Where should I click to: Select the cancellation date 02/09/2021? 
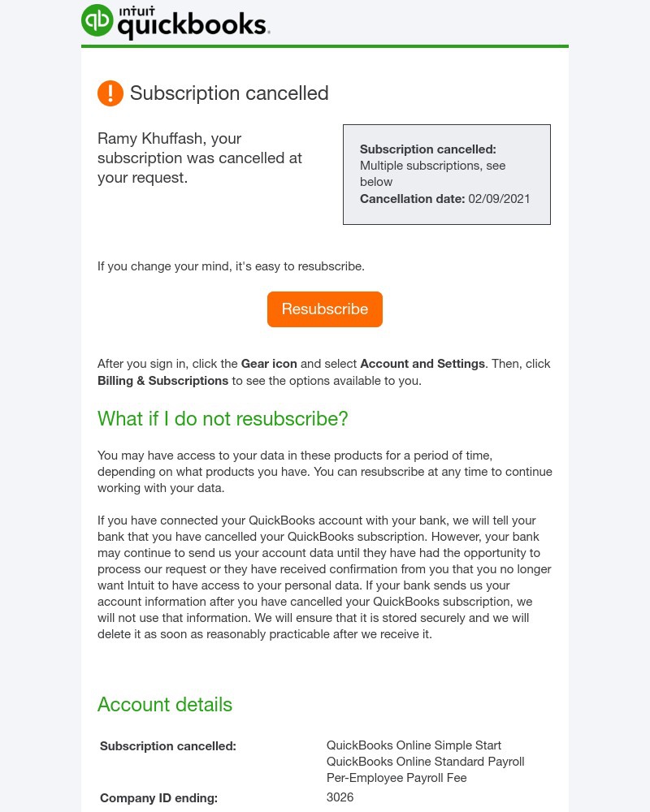[499, 199]
